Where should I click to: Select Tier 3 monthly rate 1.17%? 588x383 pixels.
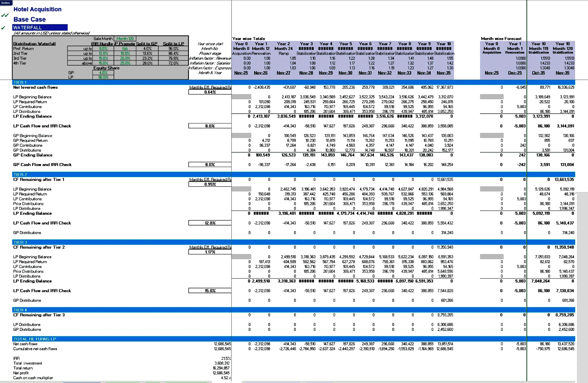click(x=210, y=252)
